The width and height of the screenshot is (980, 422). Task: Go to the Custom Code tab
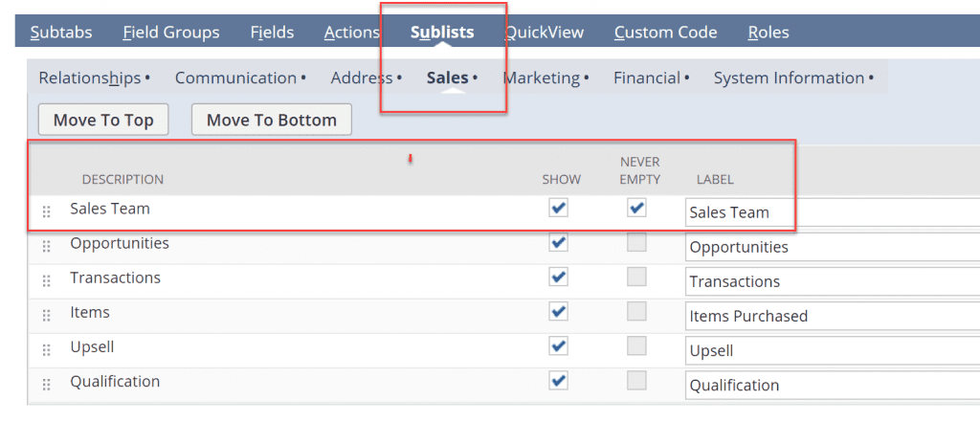665,32
